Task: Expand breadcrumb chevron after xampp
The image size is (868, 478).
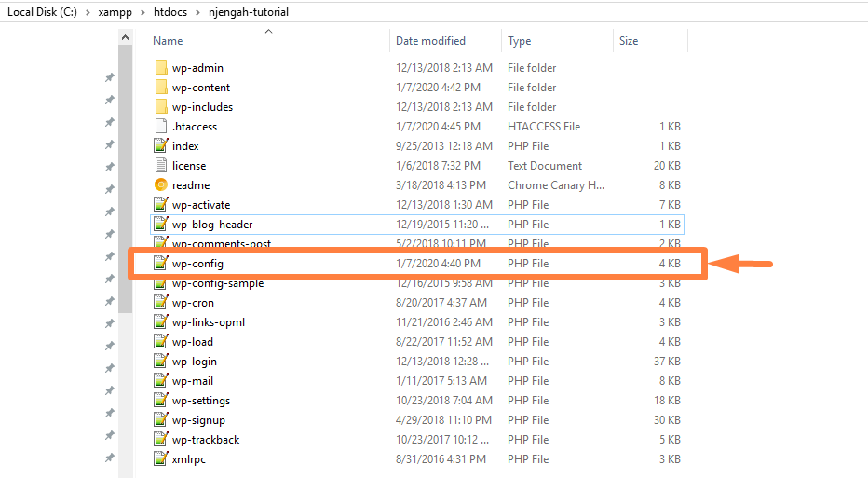Action: click(142, 12)
